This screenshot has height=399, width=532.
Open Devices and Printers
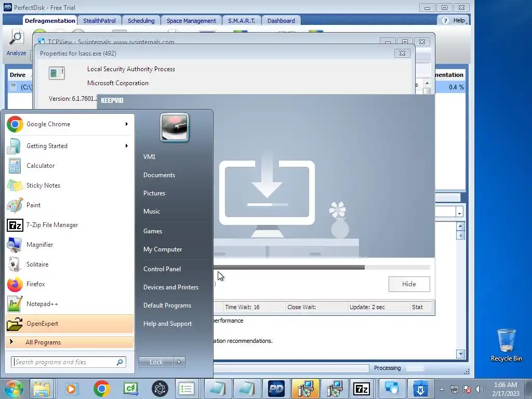tap(170, 287)
